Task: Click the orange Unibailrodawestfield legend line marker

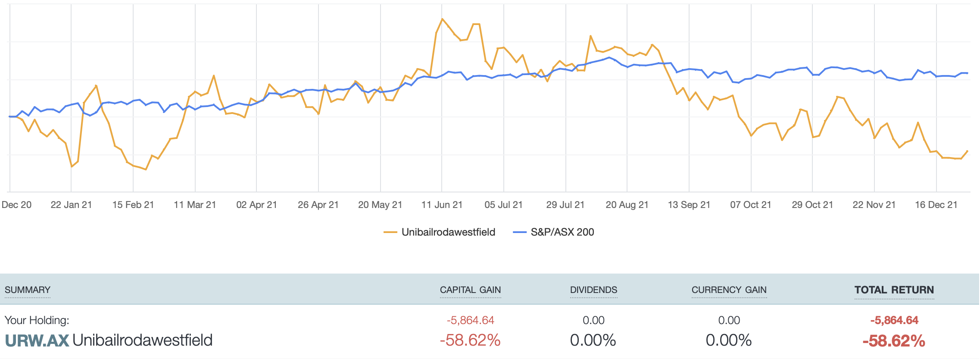Action: click(x=390, y=232)
